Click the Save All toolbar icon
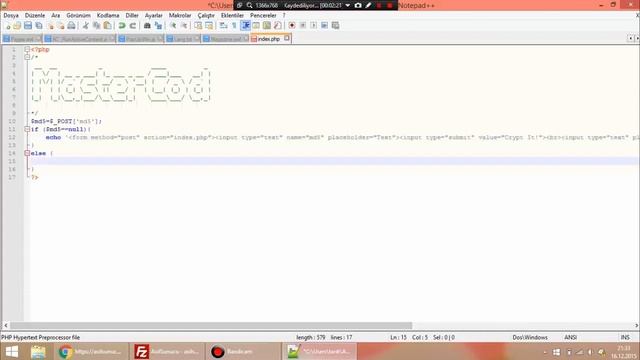This screenshot has height=360, width=640. [39, 26]
